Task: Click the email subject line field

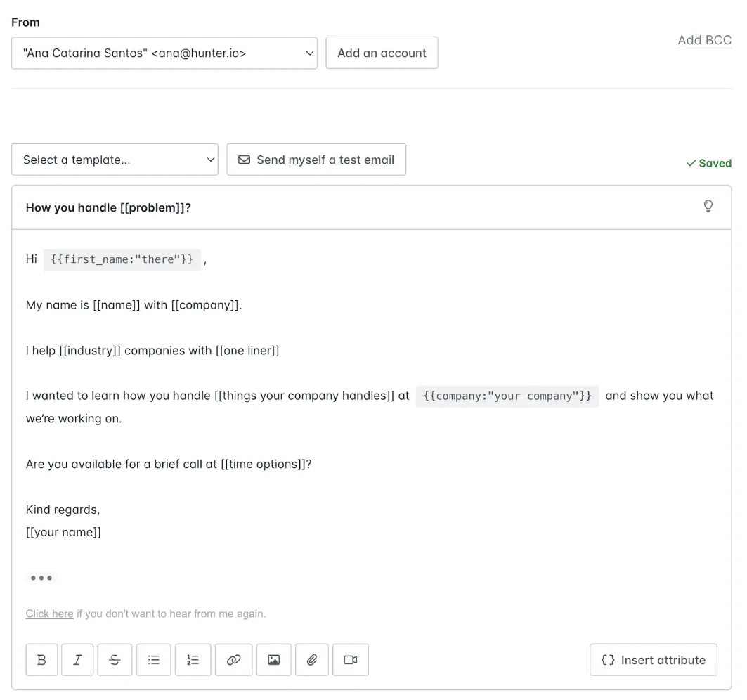Action: point(211,207)
